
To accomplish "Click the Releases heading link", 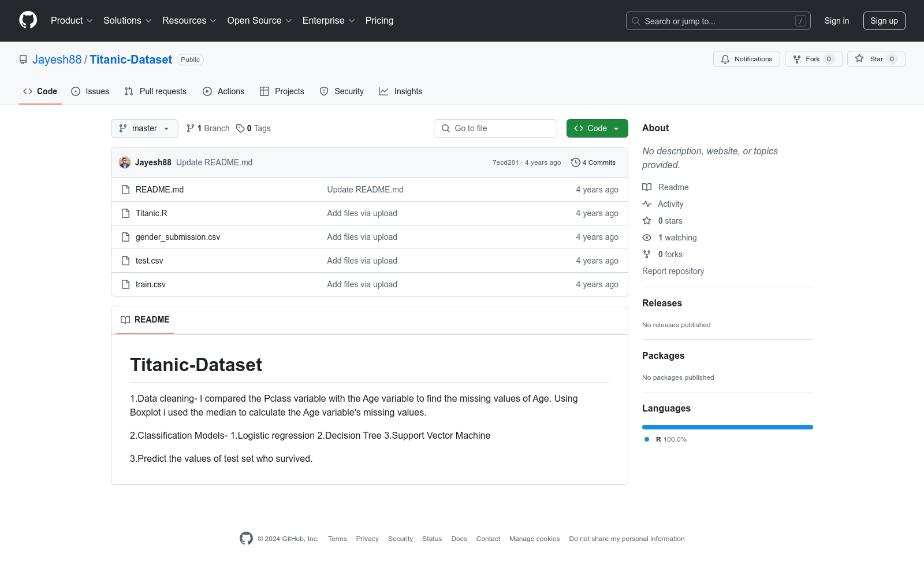I will pyautogui.click(x=662, y=303).
